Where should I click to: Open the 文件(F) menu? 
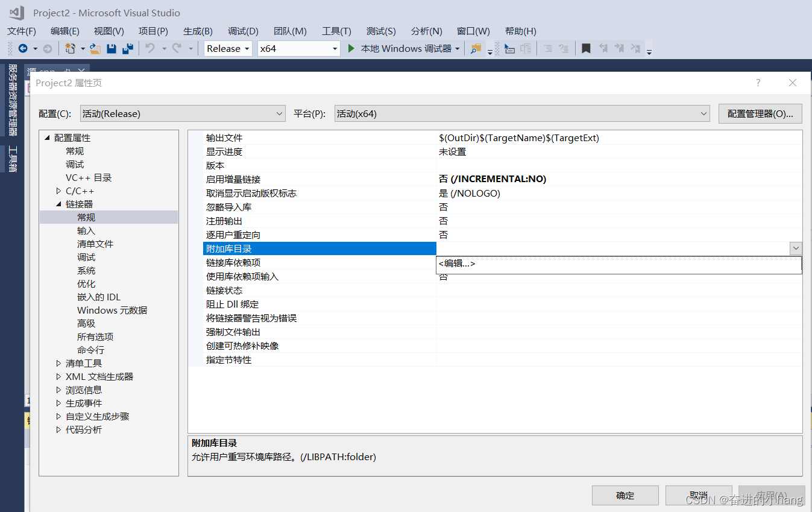pyautogui.click(x=22, y=31)
